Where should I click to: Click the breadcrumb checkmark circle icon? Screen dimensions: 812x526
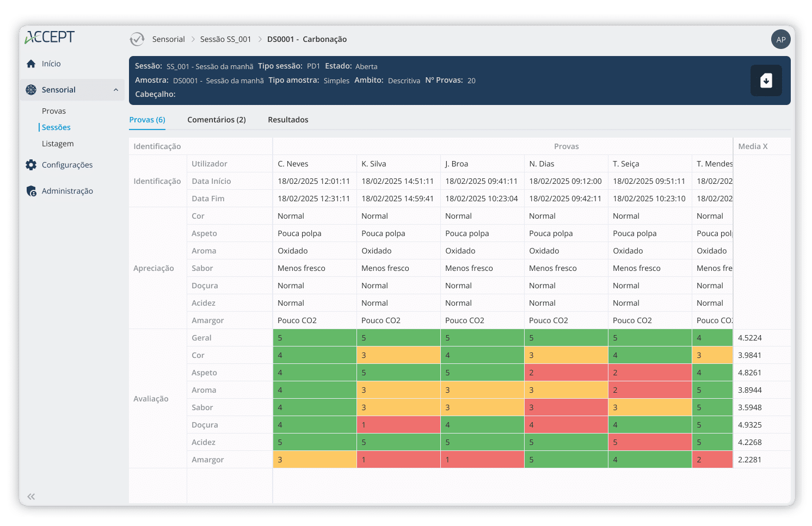[137, 39]
